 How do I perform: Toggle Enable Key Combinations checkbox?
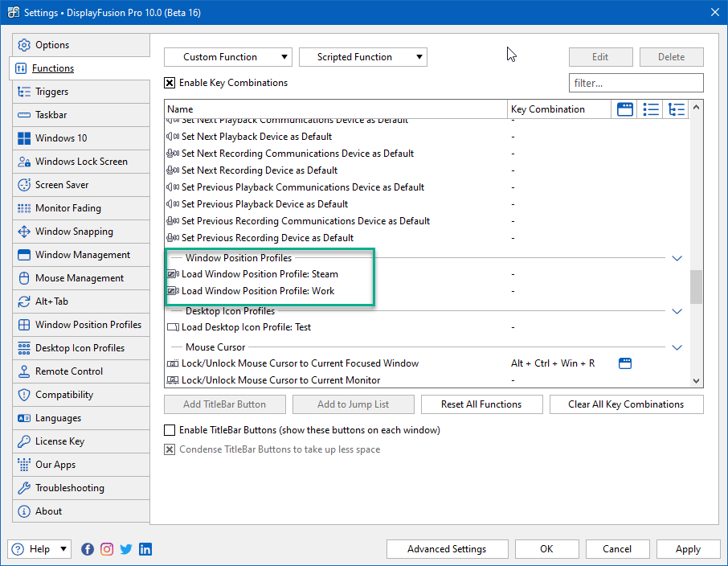click(x=170, y=83)
